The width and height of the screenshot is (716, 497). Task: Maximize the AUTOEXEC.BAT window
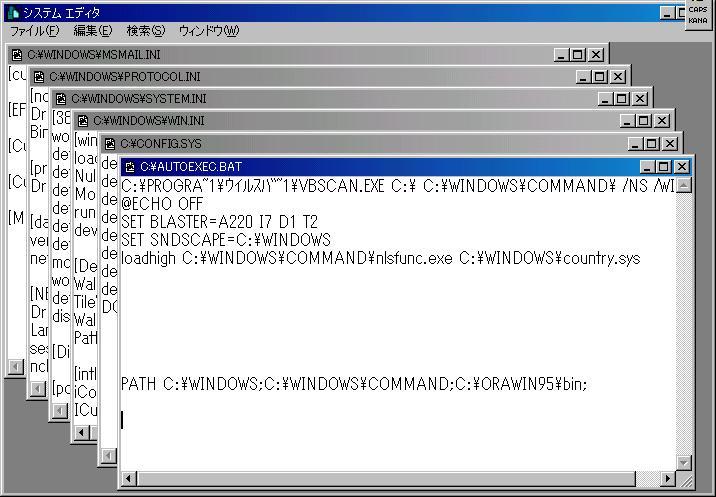pyautogui.click(x=664, y=167)
